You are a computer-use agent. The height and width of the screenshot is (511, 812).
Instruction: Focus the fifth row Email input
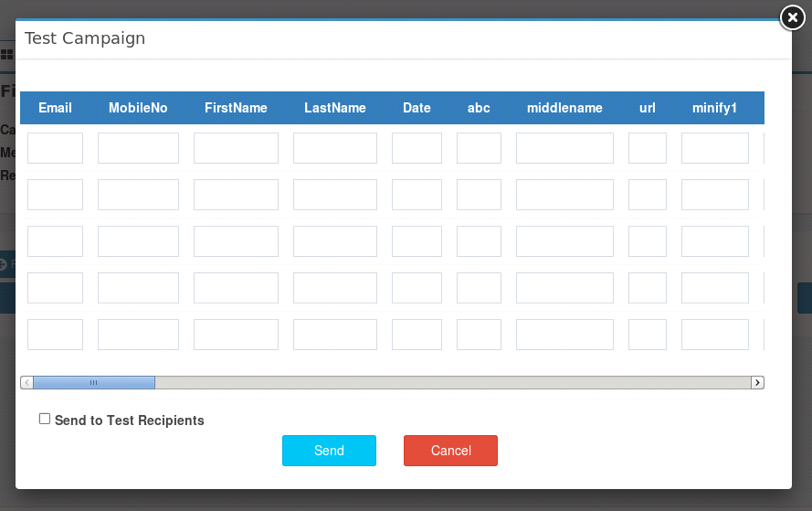point(55,335)
